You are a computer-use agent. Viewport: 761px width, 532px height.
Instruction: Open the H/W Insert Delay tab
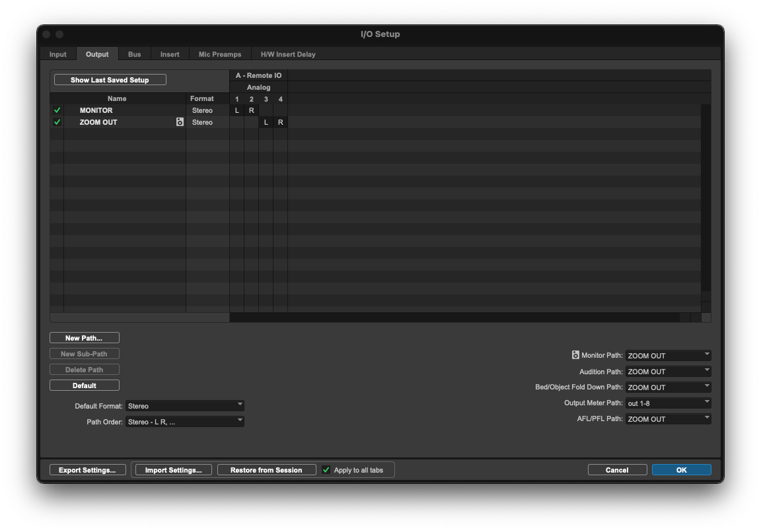click(288, 54)
